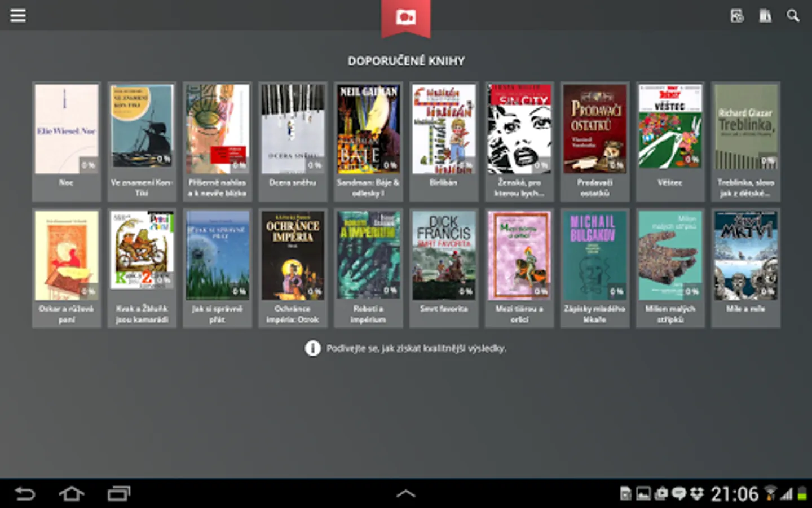Tap the Wi-Fi status icon
812x508 pixels.
coord(770,493)
